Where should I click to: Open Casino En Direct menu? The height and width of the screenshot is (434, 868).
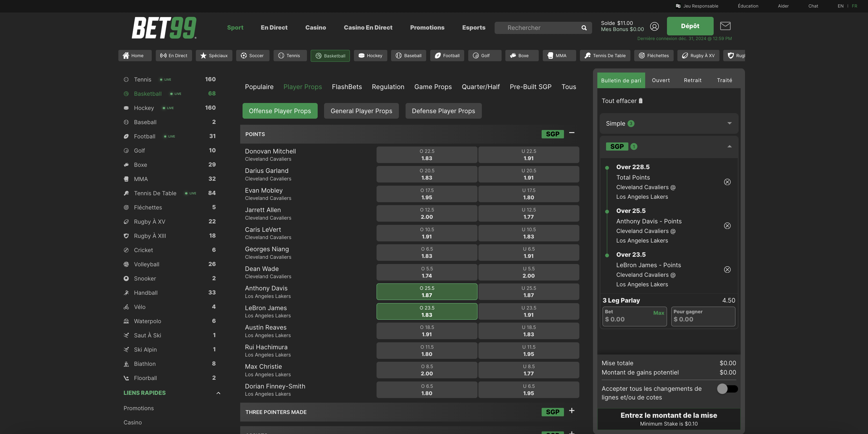368,28
